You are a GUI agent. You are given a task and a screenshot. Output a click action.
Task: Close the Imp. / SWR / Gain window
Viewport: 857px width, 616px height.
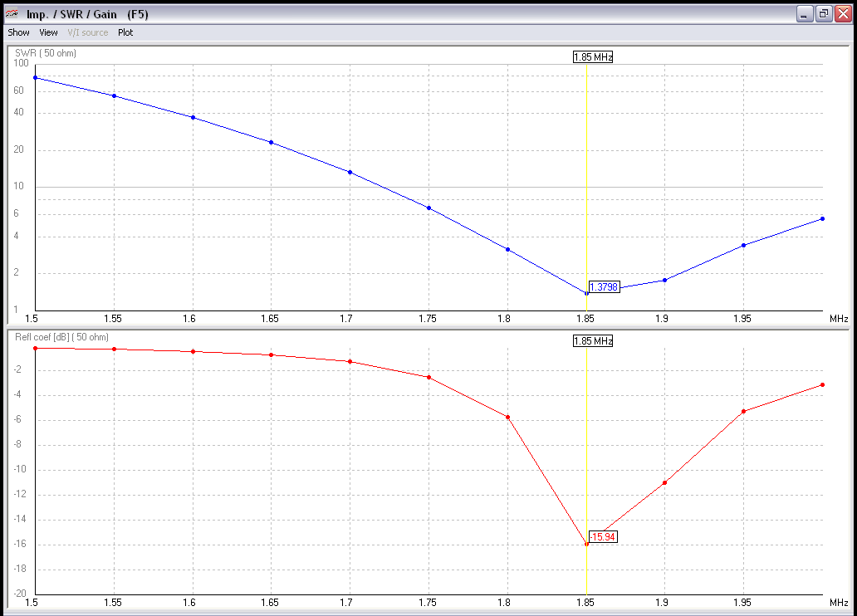pyautogui.click(x=843, y=13)
